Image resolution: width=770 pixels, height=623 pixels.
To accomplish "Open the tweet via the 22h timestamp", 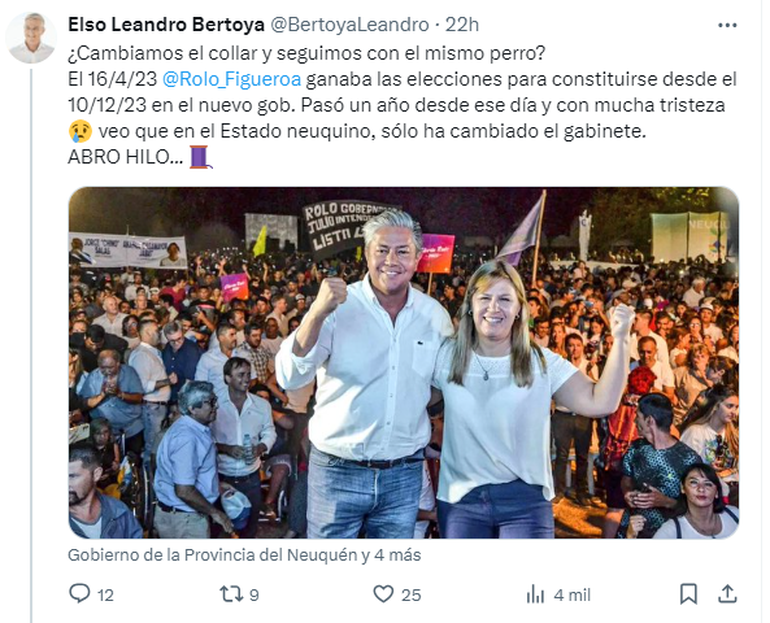I will 461,24.
